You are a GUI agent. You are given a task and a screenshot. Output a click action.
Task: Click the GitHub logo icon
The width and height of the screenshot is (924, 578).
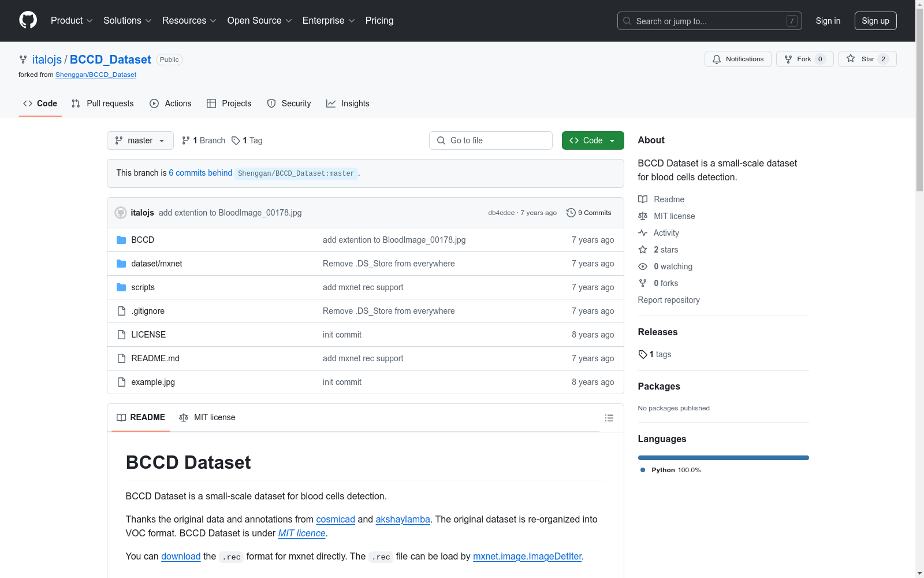pyautogui.click(x=28, y=20)
